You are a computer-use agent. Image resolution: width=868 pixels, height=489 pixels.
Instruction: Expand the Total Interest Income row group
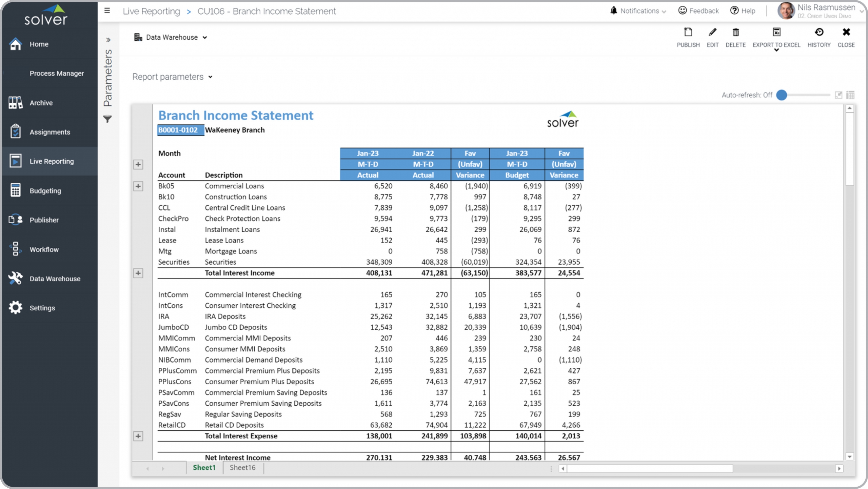point(138,273)
